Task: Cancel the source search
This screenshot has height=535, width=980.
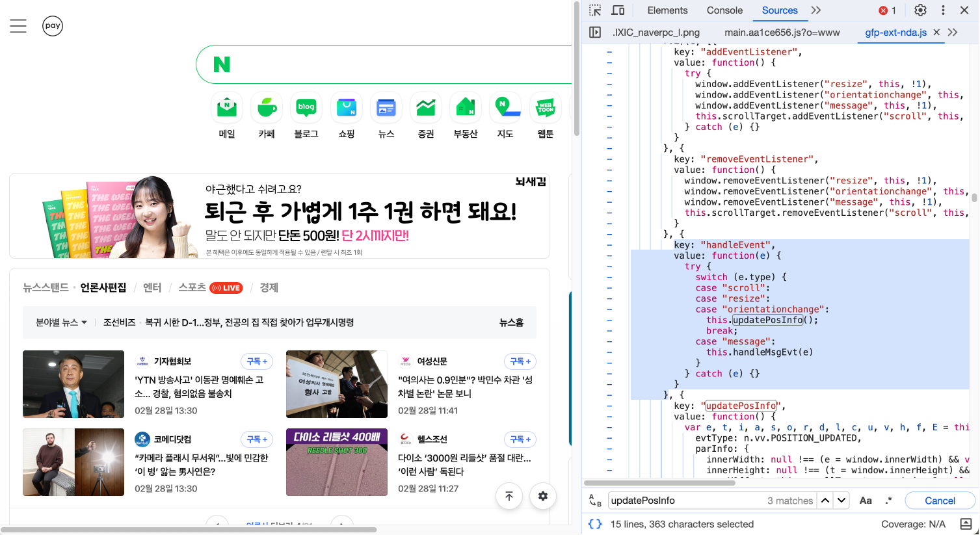Action: point(940,501)
